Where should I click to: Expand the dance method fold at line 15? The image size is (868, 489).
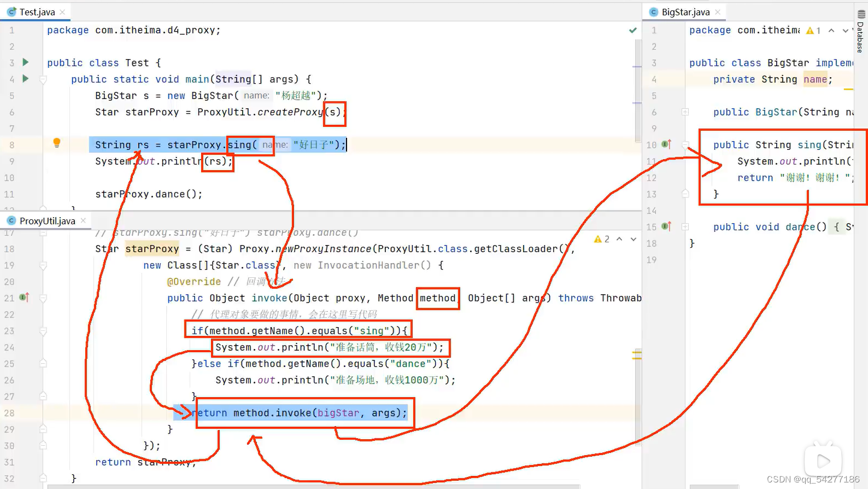[x=685, y=226]
